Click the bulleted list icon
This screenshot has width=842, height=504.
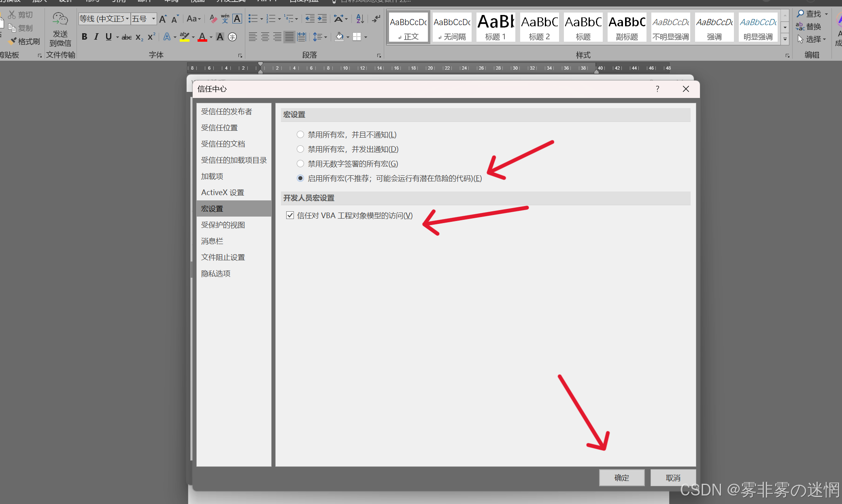tap(253, 19)
